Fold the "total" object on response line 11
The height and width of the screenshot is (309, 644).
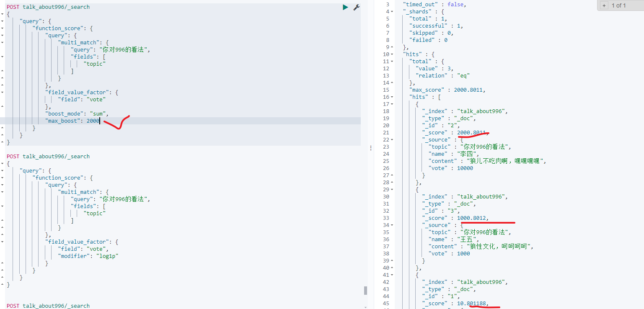392,62
